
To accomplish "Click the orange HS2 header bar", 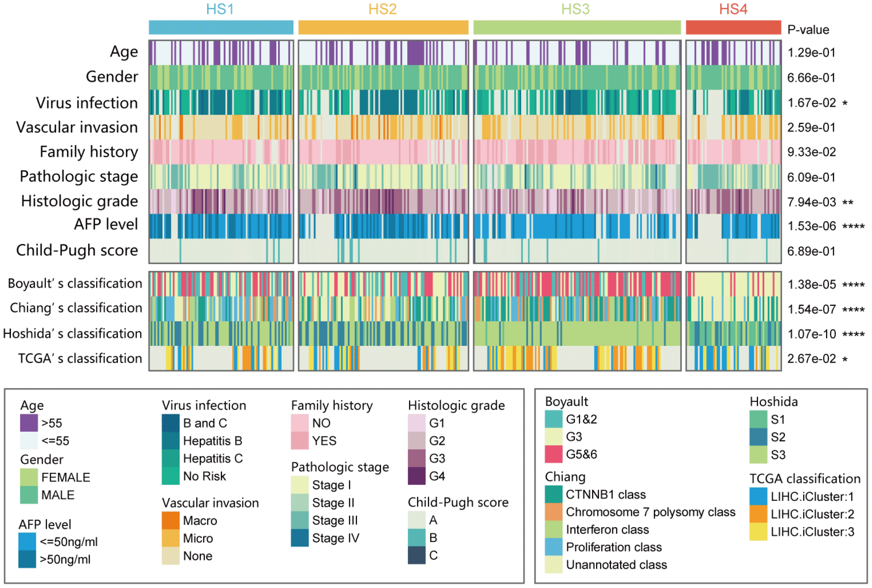I will click(x=383, y=27).
